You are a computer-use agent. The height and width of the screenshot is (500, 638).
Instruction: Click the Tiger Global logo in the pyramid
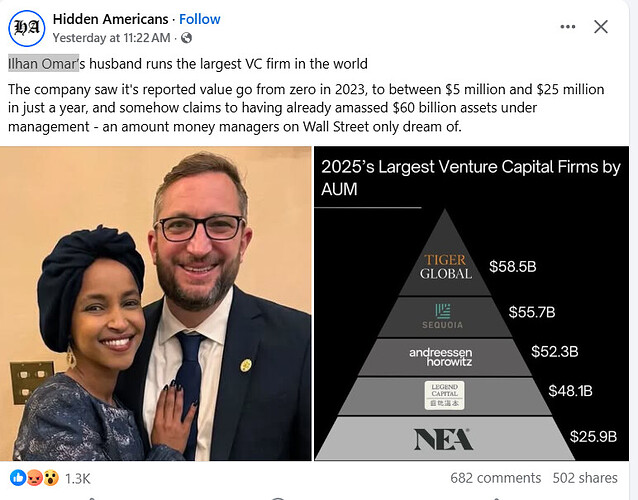point(445,267)
